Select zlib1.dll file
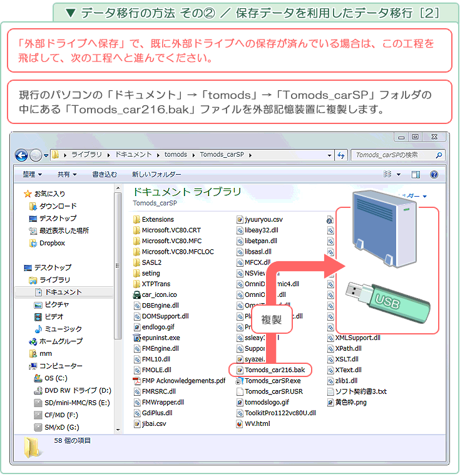 [342, 381]
